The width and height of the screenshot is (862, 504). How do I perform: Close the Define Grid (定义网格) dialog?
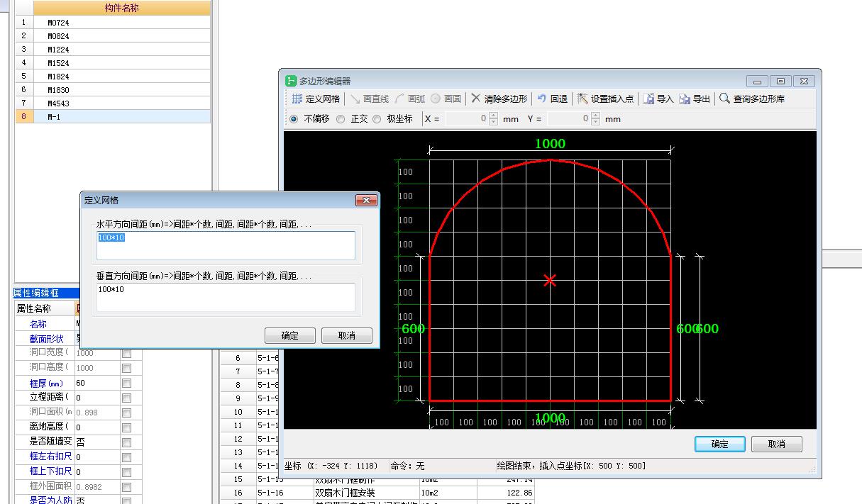point(365,201)
